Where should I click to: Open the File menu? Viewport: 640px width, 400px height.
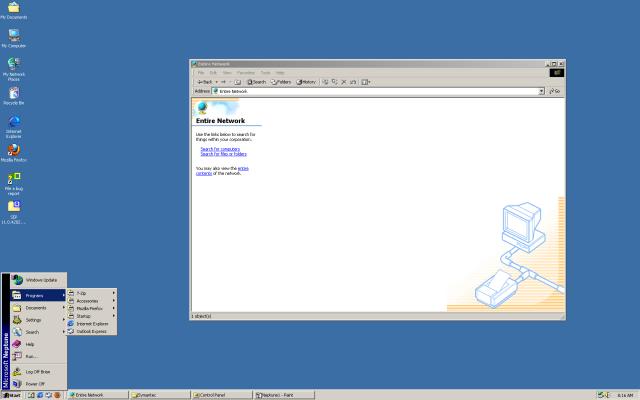(x=201, y=73)
